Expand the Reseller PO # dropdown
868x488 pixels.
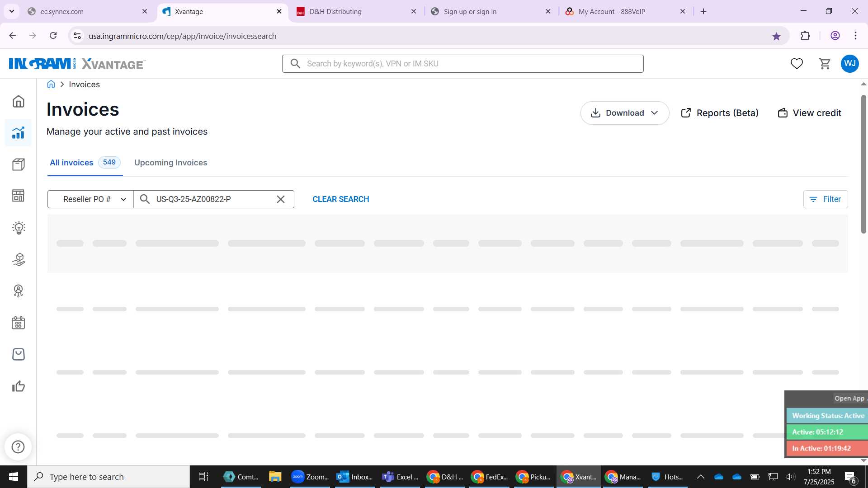click(x=90, y=199)
